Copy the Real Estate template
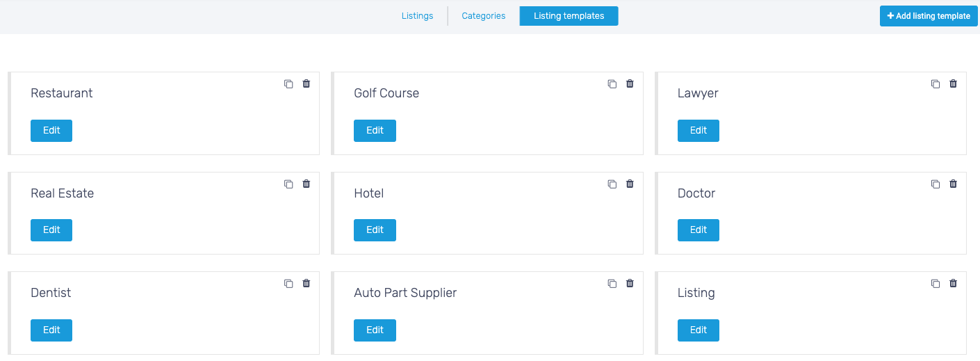The width and height of the screenshot is (980, 361). point(288,184)
